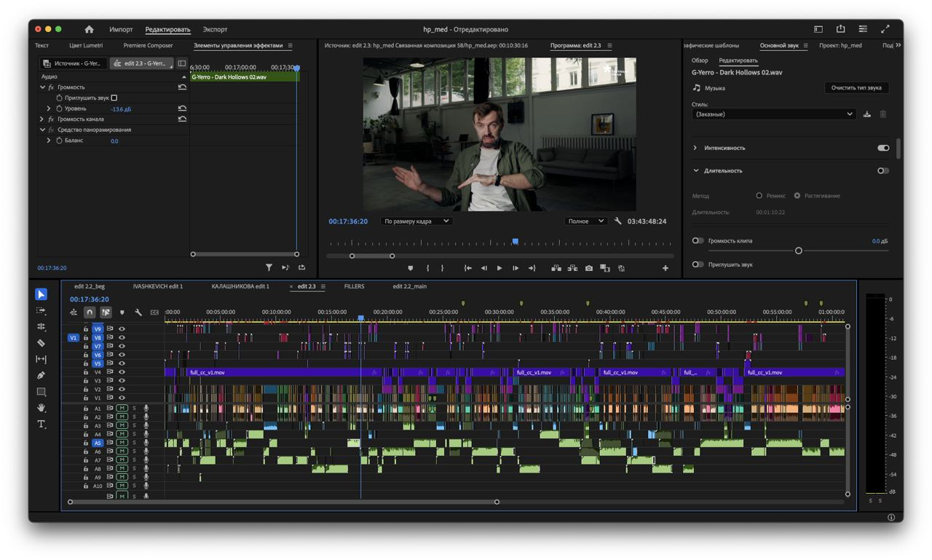Select the Pen tool
The image size is (932, 560).
tap(41, 376)
